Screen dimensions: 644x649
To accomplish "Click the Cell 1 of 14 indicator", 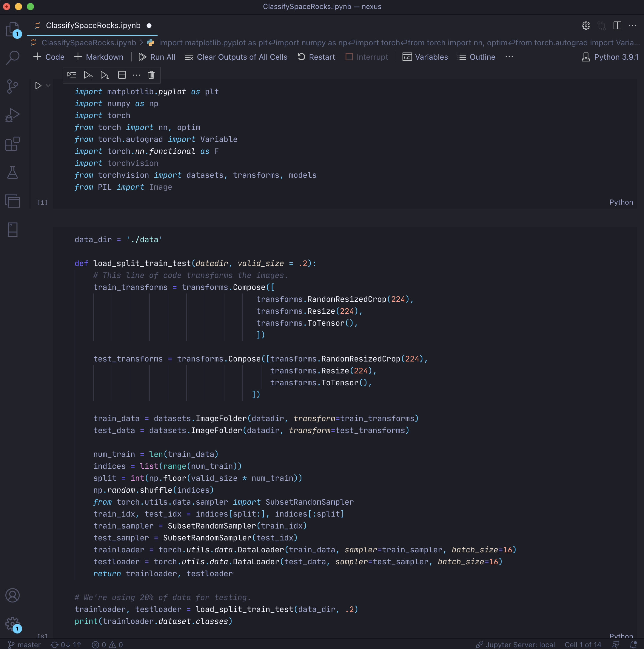I will pyautogui.click(x=583, y=644).
